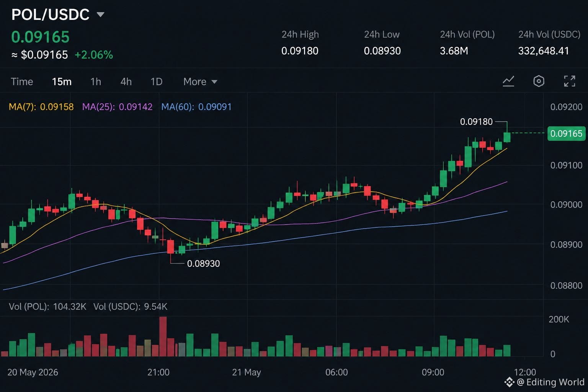
Task: Switch to the 4h interval
Action: tap(126, 82)
